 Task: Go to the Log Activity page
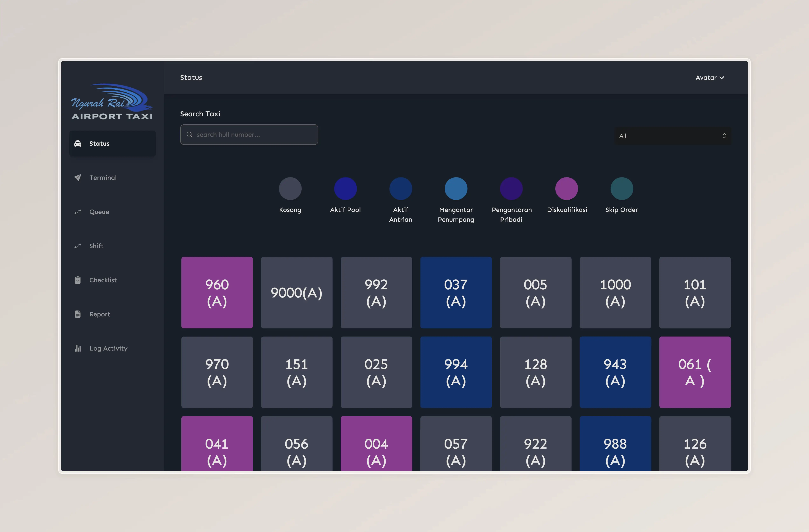pyautogui.click(x=108, y=348)
